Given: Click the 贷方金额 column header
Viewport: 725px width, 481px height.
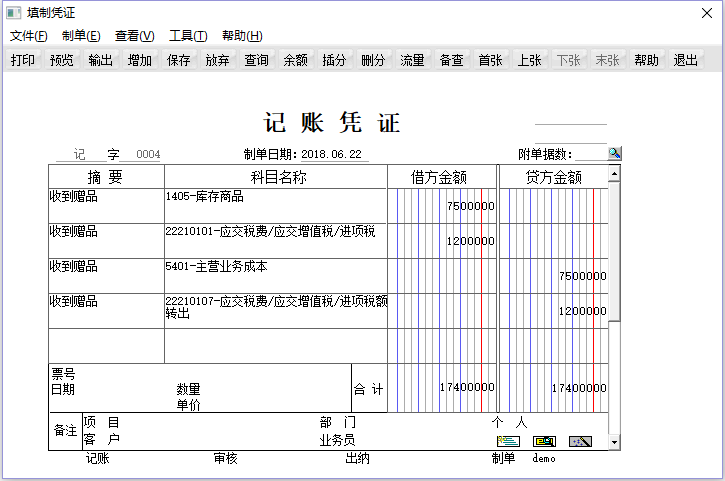Looking at the screenshot, I should pos(554,177).
